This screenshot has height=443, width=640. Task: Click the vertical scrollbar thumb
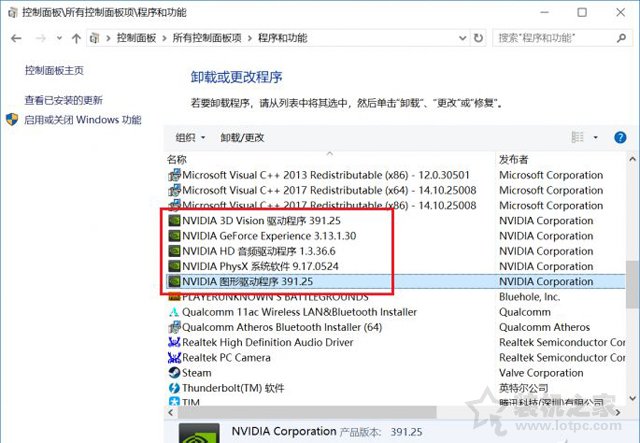coord(632,285)
